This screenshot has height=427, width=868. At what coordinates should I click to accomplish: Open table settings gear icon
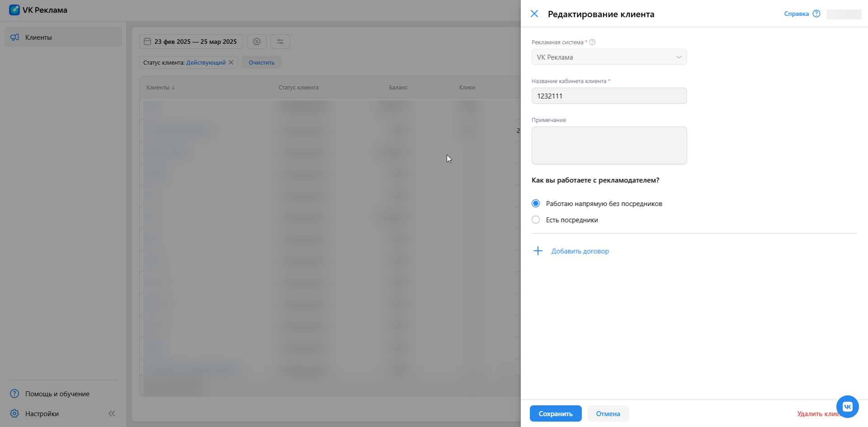pos(257,42)
